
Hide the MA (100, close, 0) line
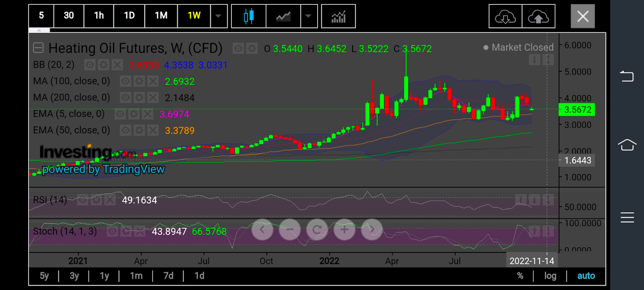[126, 81]
